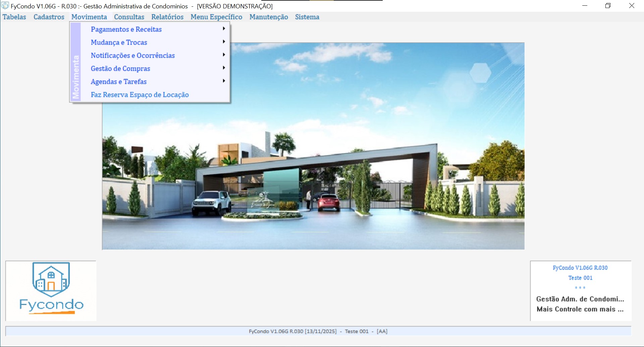Click the FyCondo app icon in title bar

5,6
